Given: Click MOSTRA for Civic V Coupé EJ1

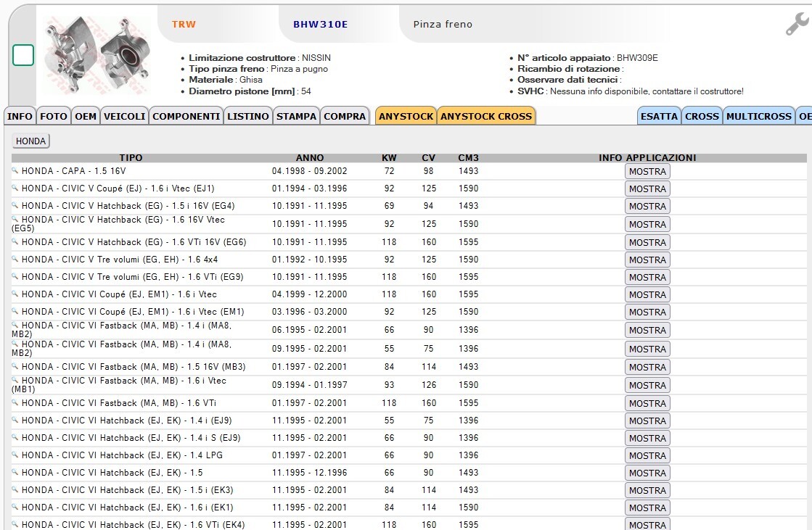Looking at the screenshot, I should pyautogui.click(x=647, y=189).
